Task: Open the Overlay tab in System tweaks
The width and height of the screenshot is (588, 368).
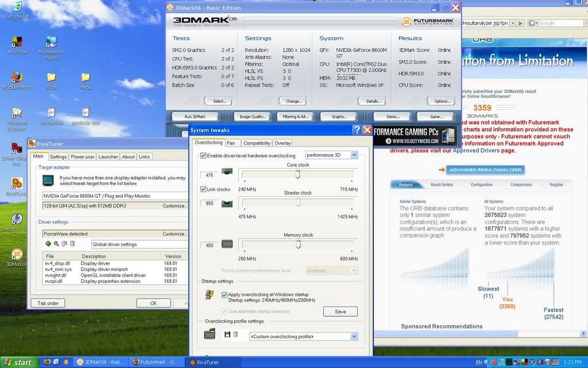Action: [x=283, y=143]
